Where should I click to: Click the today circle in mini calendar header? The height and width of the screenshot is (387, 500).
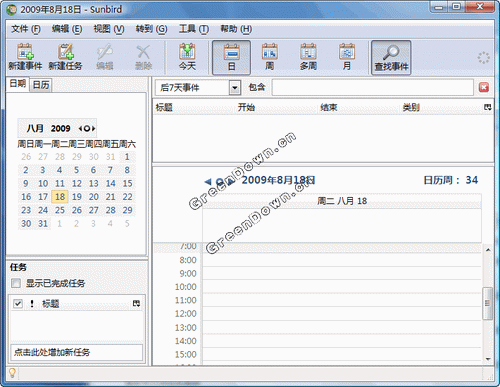pyautogui.click(x=87, y=128)
